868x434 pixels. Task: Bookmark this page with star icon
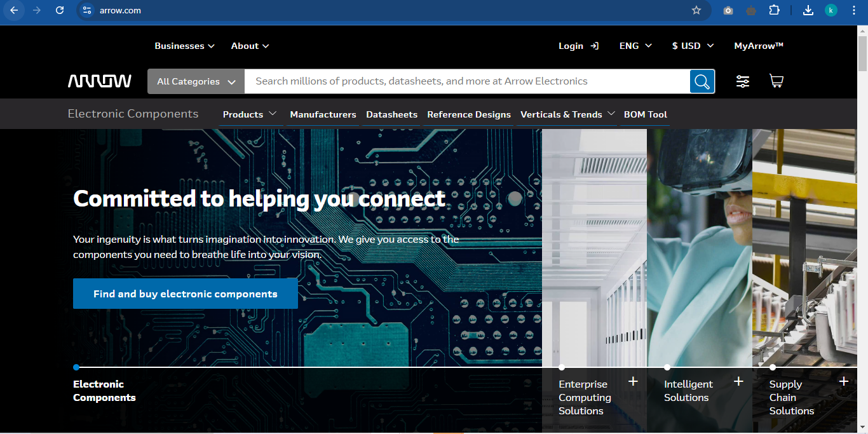(696, 10)
